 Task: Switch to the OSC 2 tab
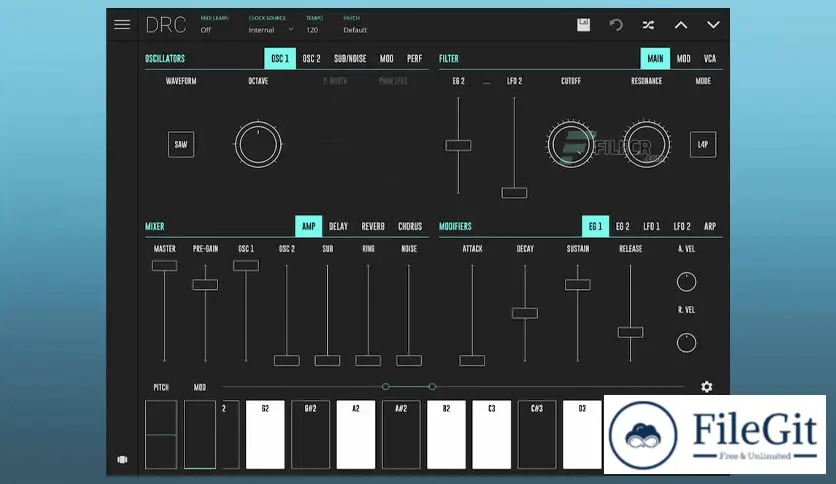coord(312,59)
